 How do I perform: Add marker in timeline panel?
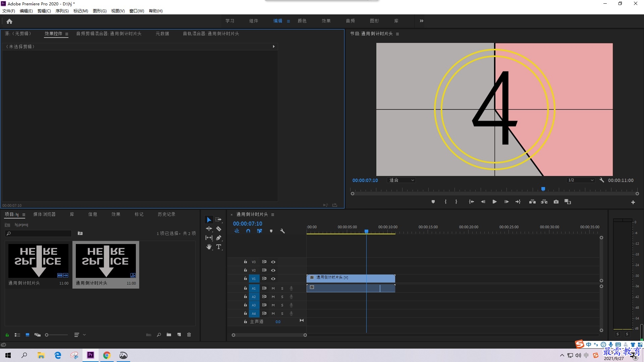click(271, 231)
